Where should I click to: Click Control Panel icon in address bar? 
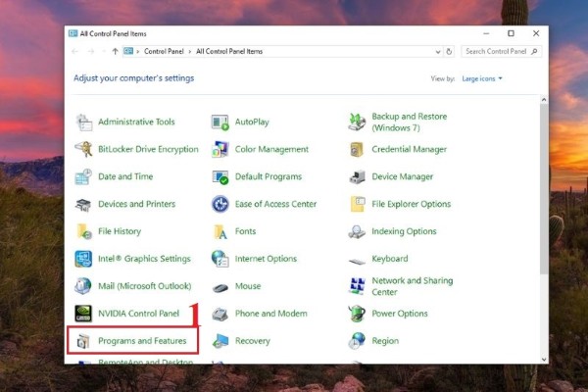(x=128, y=51)
